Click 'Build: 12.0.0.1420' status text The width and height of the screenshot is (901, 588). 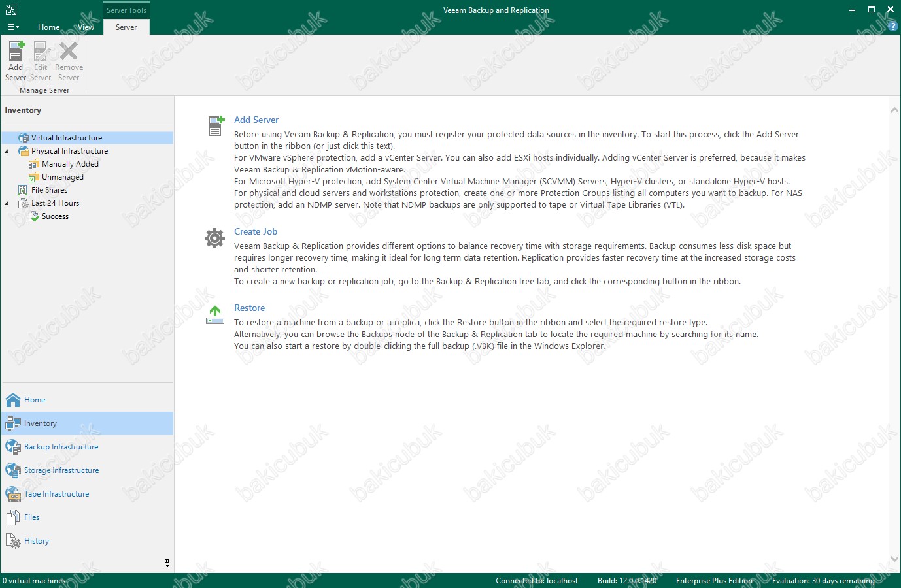click(x=627, y=581)
